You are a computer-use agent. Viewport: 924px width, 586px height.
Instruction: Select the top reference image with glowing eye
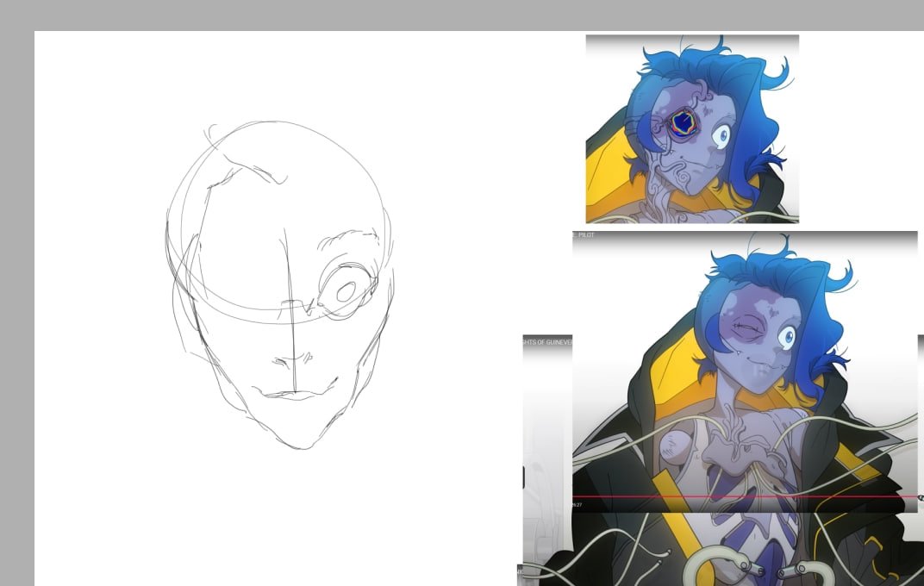(692, 129)
